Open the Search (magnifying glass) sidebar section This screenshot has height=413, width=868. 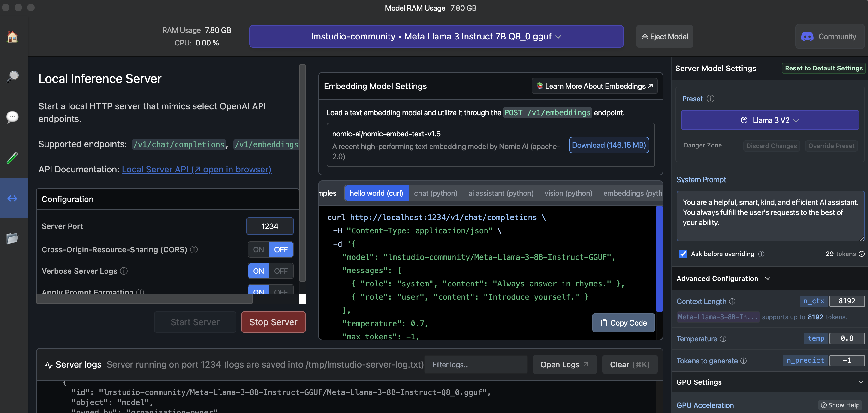(12, 77)
